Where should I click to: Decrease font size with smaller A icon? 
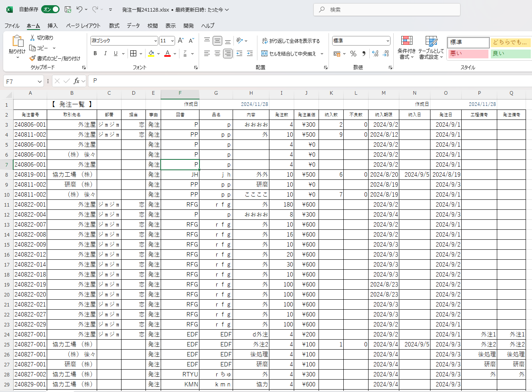[191, 40]
